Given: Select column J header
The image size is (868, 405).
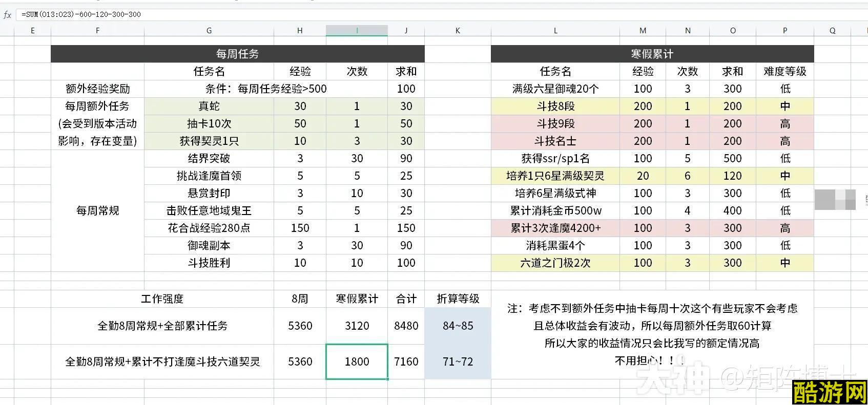Looking at the screenshot, I should [x=406, y=31].
